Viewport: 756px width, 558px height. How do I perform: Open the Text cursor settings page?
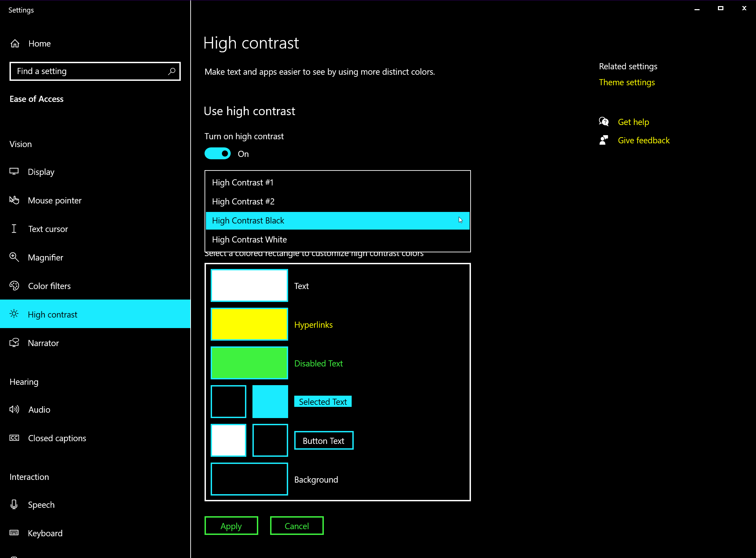pyautogui.click(x=48, y=229)
